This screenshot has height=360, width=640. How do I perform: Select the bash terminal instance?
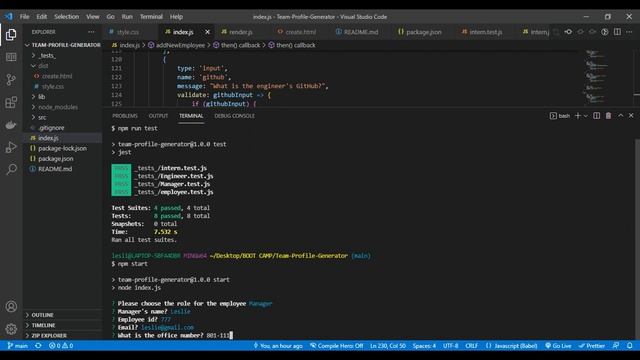click(x=560, y=116)
